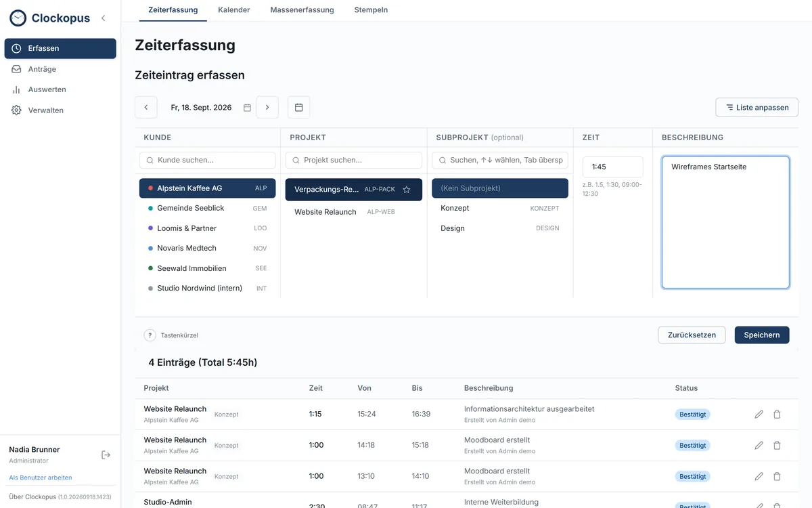Open the date field Fr, 18. Sept. 2026

click(x=207, y=108)
